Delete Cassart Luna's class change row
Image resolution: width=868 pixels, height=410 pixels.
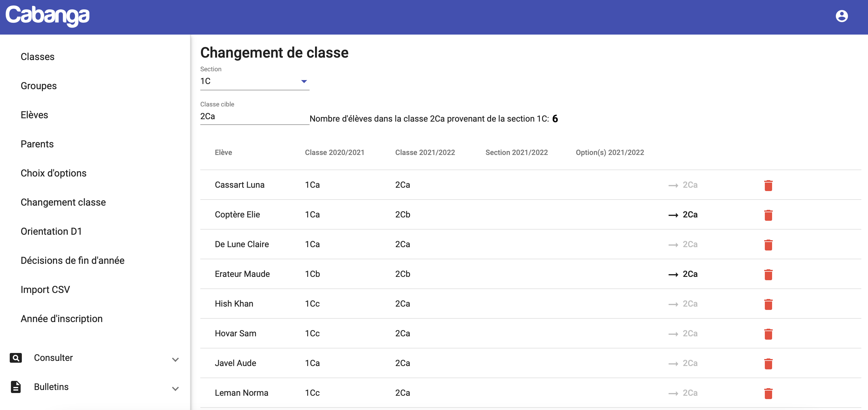(768, 186)
